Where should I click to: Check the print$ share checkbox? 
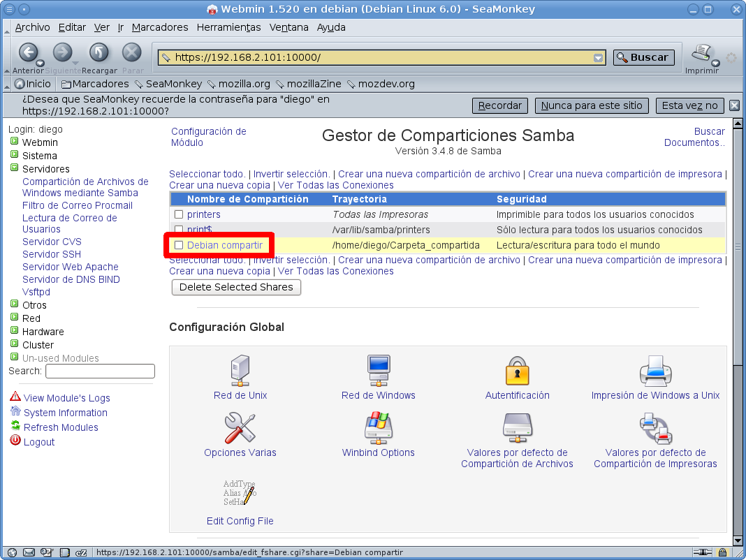pos(179,230)
